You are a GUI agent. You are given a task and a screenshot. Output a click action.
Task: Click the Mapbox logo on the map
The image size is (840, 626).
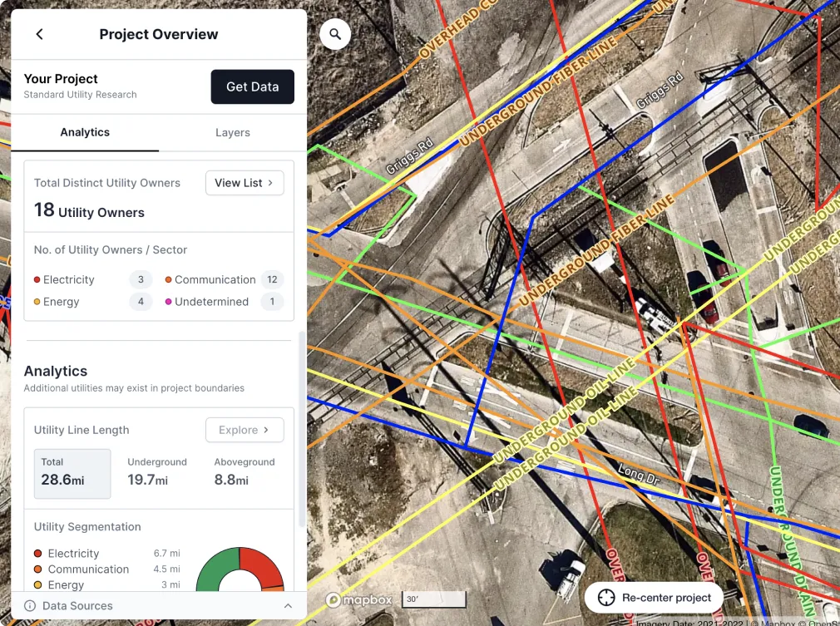click(x=358, y=598)
